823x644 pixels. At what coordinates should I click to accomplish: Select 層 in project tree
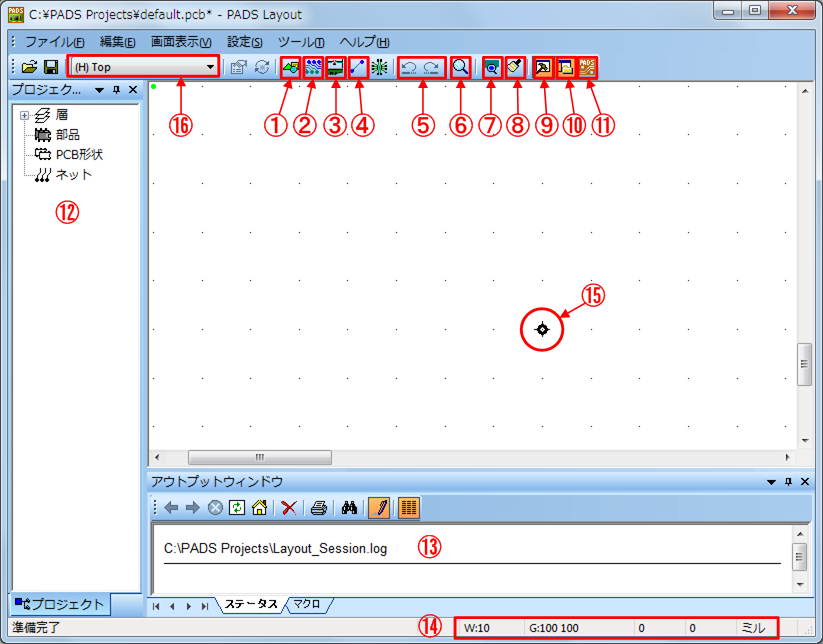[x=62, y=114]
